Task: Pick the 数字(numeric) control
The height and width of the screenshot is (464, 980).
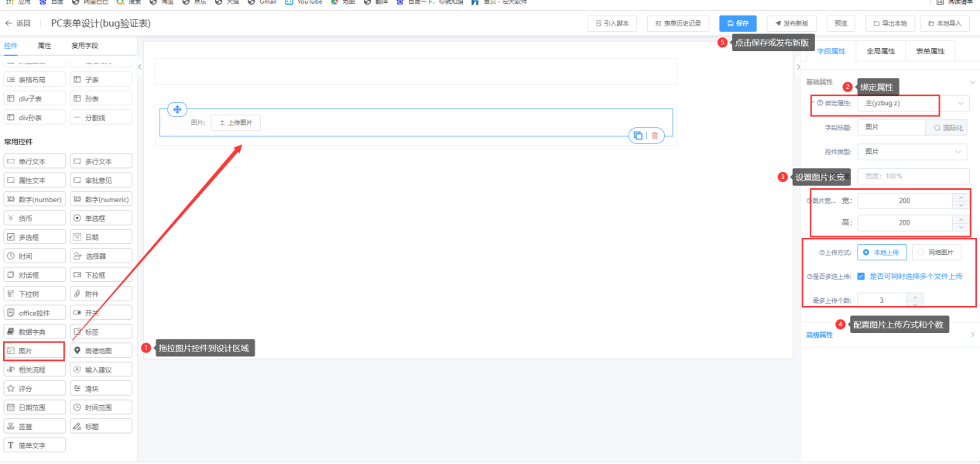Action: coord(101,199)
